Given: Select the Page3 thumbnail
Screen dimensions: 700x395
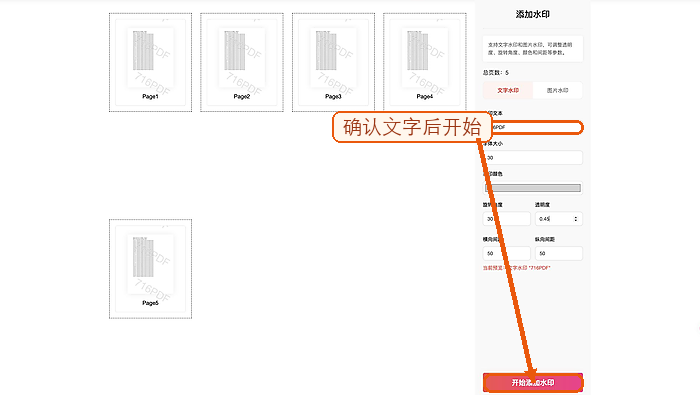Looking at the screenshot, I should pos(333,62).
